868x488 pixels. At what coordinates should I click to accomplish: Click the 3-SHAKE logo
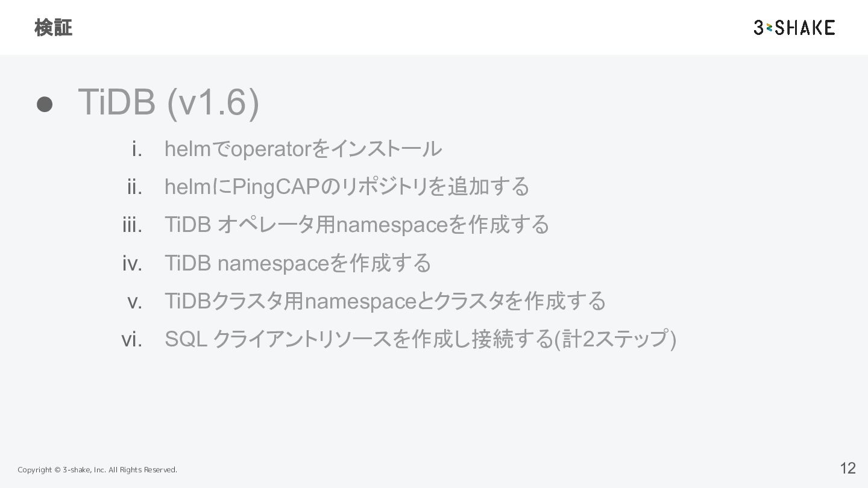pyautogui.click(x=794, y=27)
